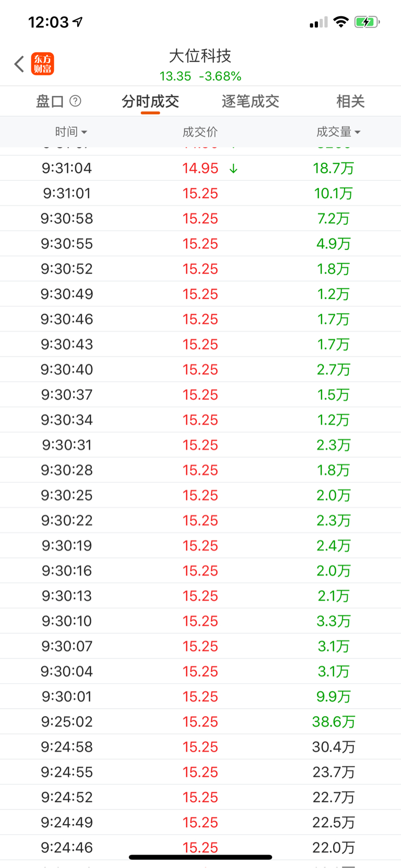The height and width of the screenshot is (868, 401).
Task: Tap the Wi-Fi status icon
Action: (x=341, y=22)
